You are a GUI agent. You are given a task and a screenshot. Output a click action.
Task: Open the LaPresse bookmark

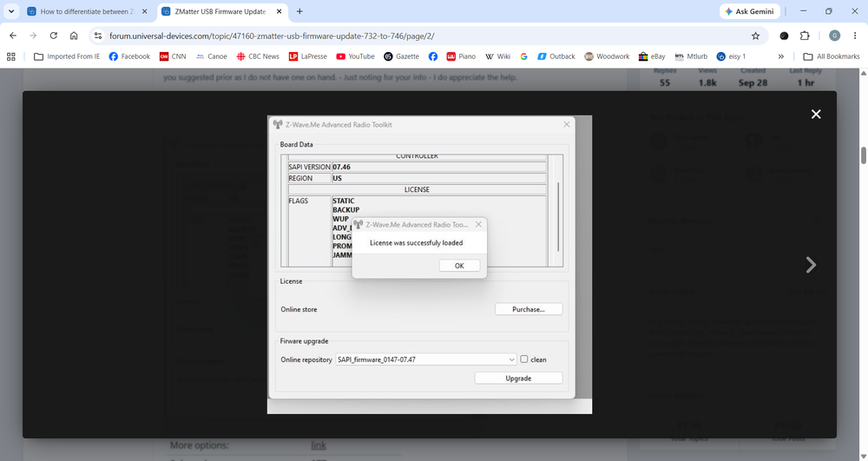(x=307, y=56)
